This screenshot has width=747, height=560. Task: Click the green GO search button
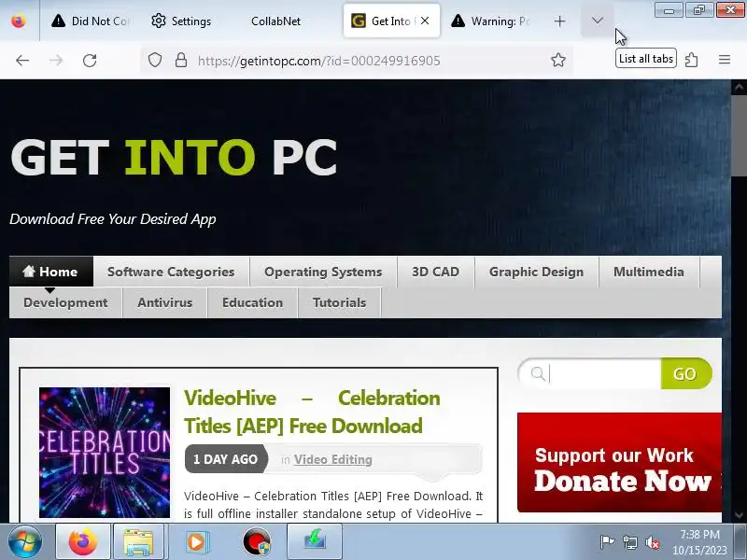[x=685, y=374]
